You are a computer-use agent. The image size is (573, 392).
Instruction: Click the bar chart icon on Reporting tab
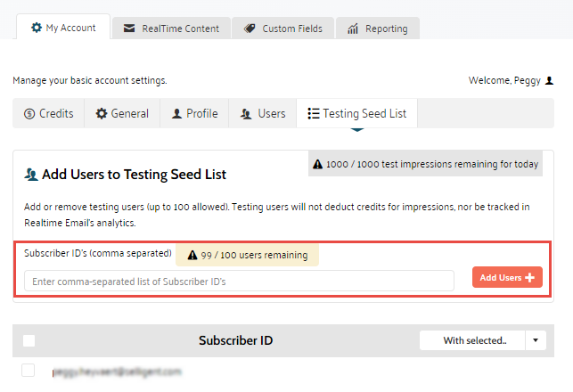pos(354,29)
